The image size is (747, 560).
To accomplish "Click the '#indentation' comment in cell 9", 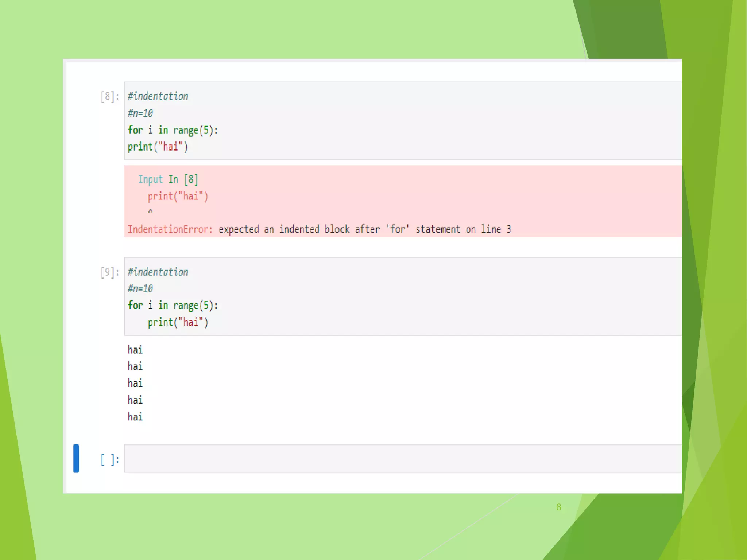I will [158, 272].
